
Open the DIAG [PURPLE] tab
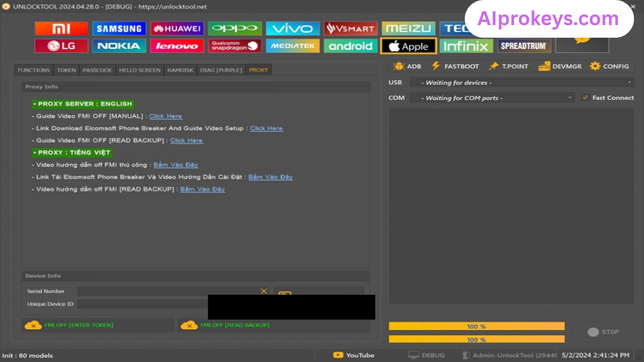tap(221, 70)
